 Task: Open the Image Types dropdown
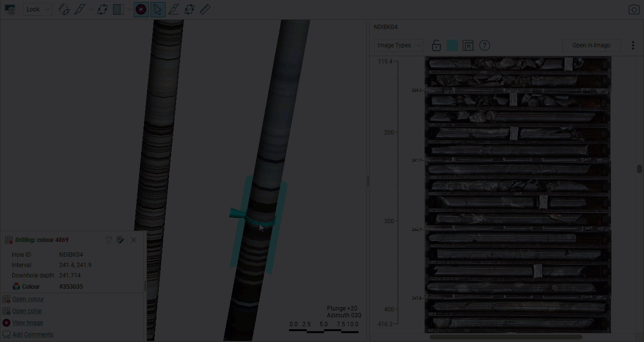398,45
